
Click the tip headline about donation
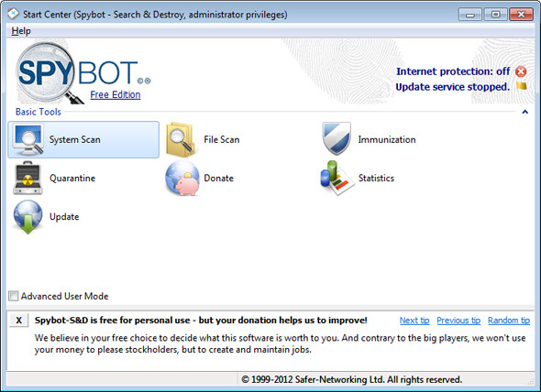tap(201, 321)
